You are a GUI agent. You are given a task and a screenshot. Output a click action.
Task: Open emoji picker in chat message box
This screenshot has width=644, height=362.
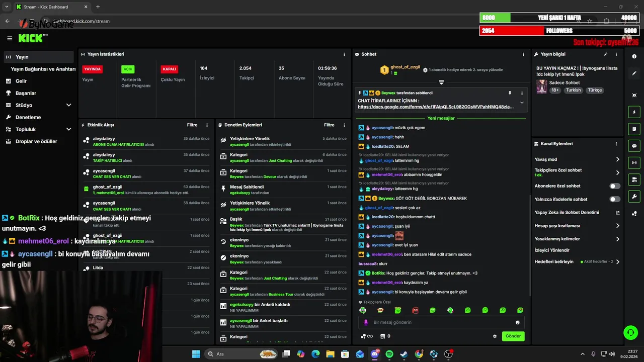517,322
